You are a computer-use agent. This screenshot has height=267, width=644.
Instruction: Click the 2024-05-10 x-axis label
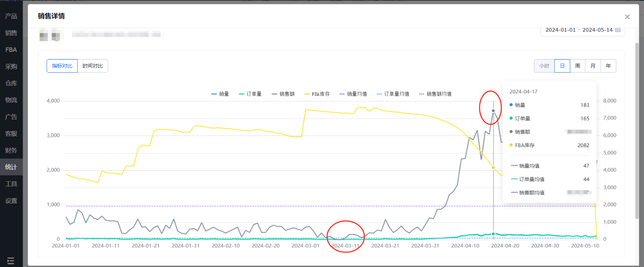click(x=585, y=245)
